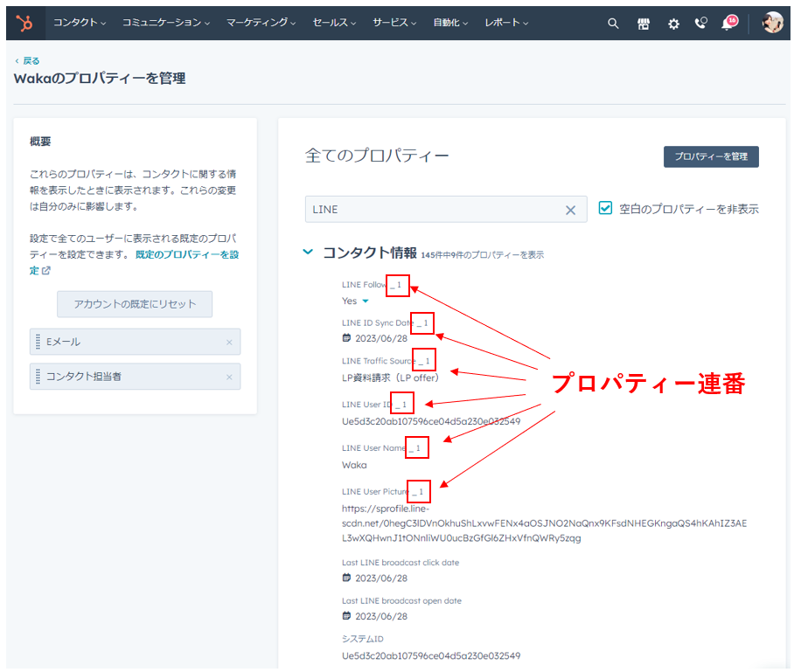Click アカウントの既定にリセット button

pyautogui.click(x=135, y=304)
